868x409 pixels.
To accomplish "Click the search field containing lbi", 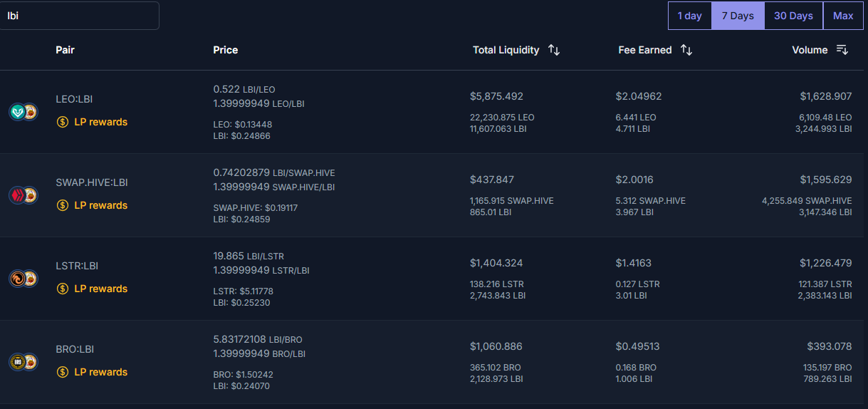I will [x=78, y=16].
